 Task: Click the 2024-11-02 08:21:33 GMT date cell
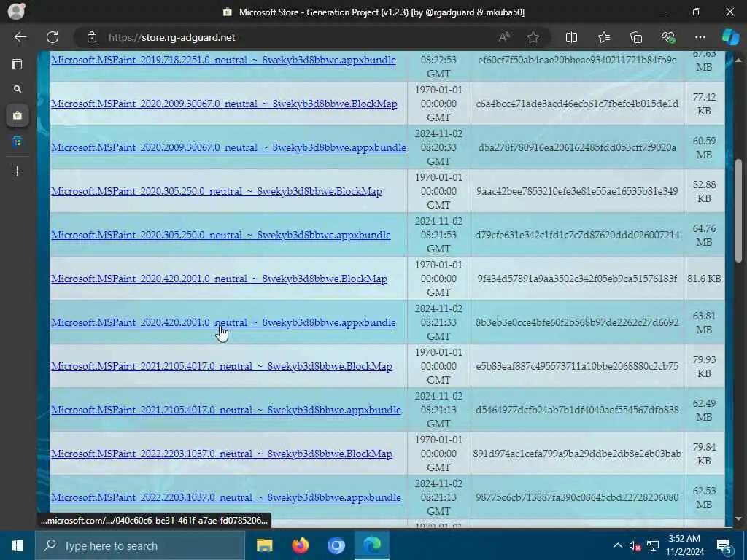pyautogui.click(x=438, y=323)
